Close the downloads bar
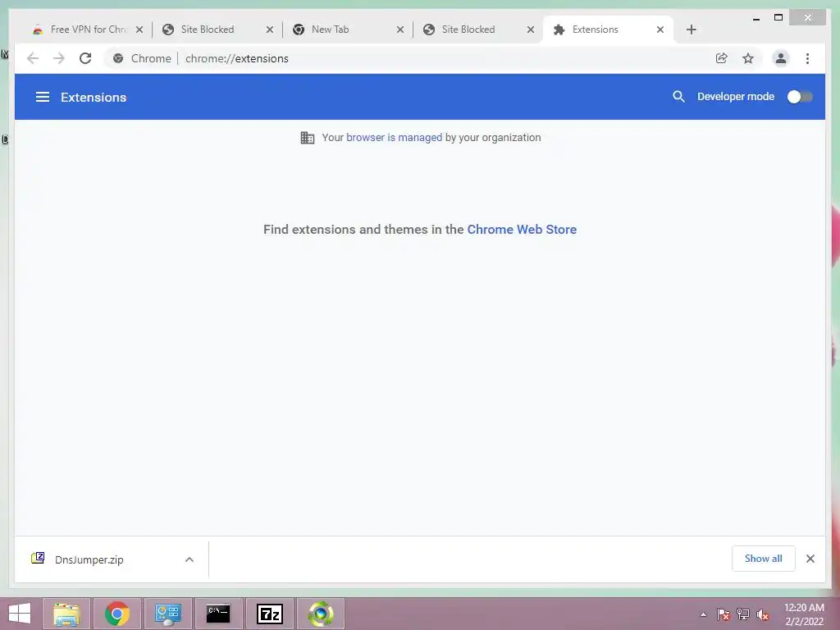Viewport: 840px width, 630px height. point(810,559)
